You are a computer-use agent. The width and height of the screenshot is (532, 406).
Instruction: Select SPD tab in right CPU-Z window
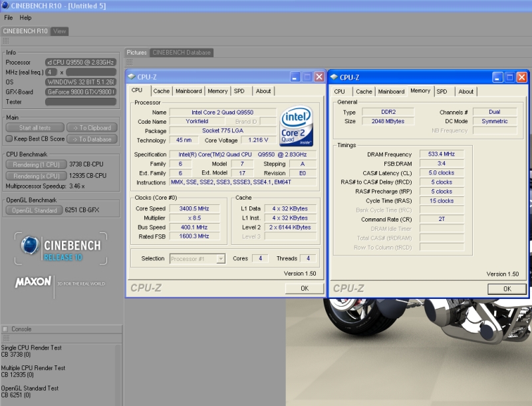(442, 91)
